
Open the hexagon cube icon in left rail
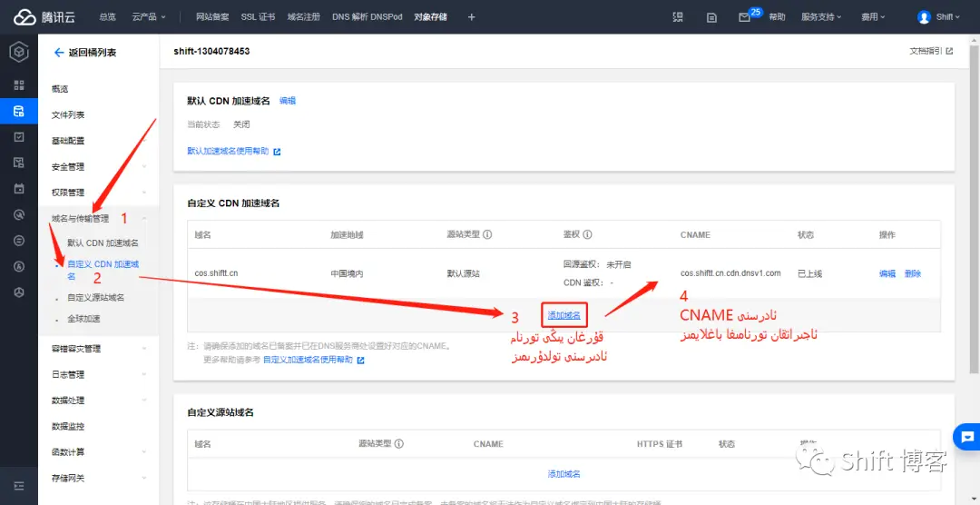tap(19, 53)
